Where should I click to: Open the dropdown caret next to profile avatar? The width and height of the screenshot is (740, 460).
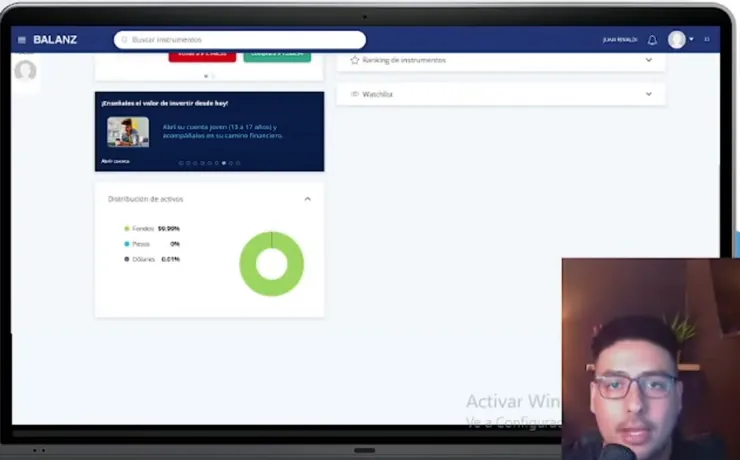click(x=691, y=39)
